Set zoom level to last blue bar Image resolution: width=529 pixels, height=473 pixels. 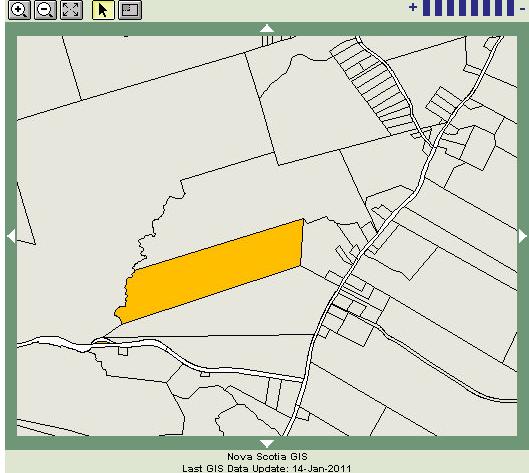pos(510,8)
